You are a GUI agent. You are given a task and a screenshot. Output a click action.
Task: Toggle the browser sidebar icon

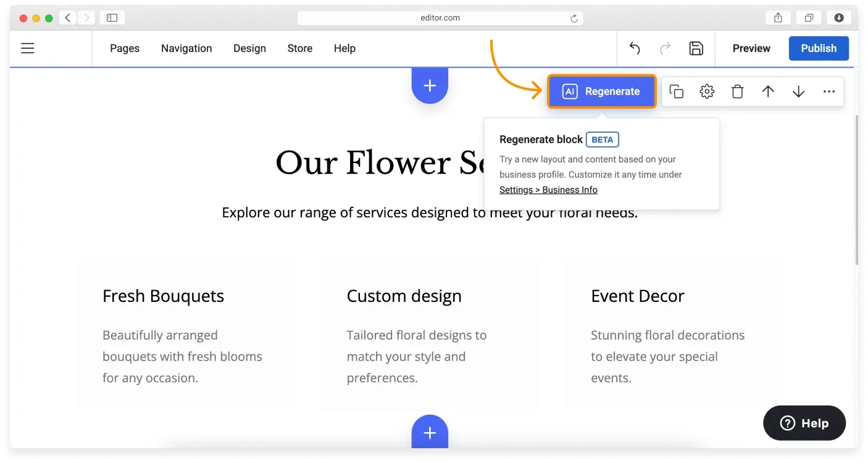click(x=112, y=18)
